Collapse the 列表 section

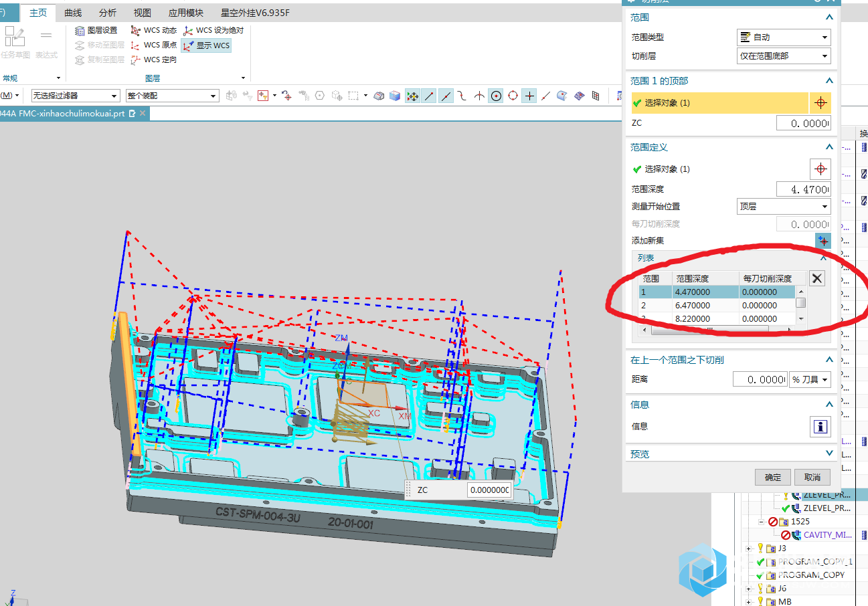824,258
